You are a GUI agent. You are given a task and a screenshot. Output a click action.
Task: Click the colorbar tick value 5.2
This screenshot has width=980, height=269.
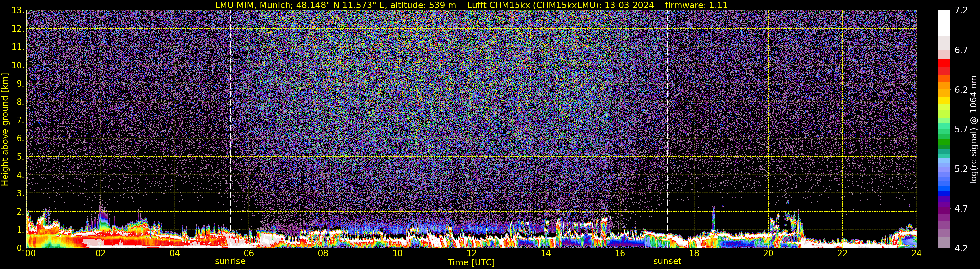(x=961, y=169)
